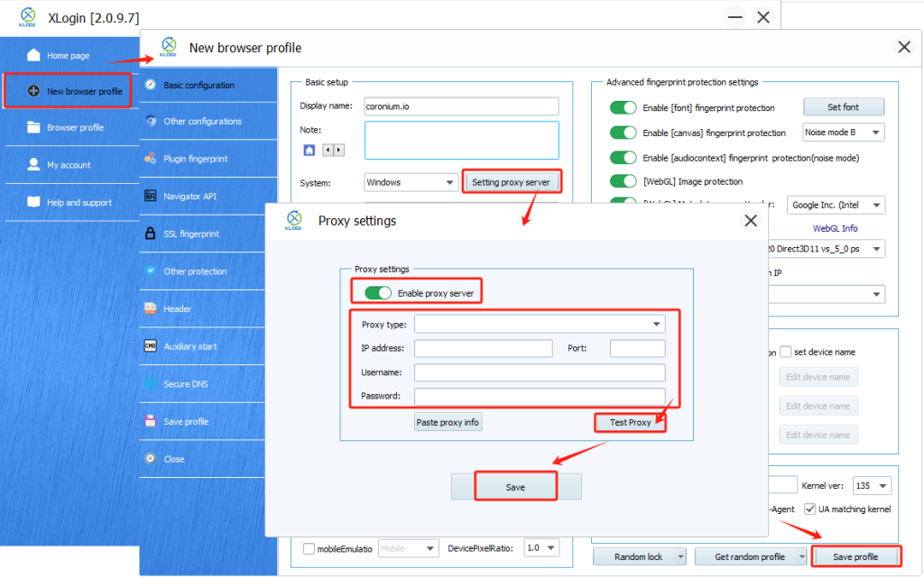Click the Display name input field
Image resolution: width=924 pixels, height=578 pixels.
click(x=461, y=106)
